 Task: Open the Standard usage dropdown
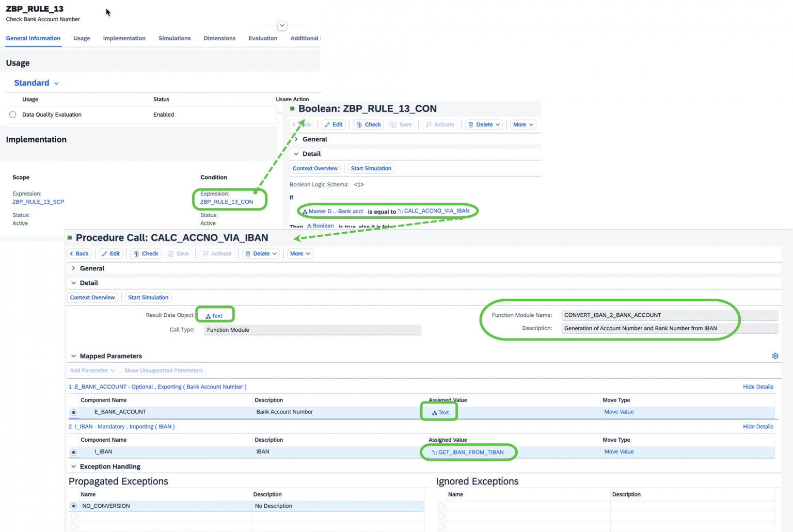point(56,83)
